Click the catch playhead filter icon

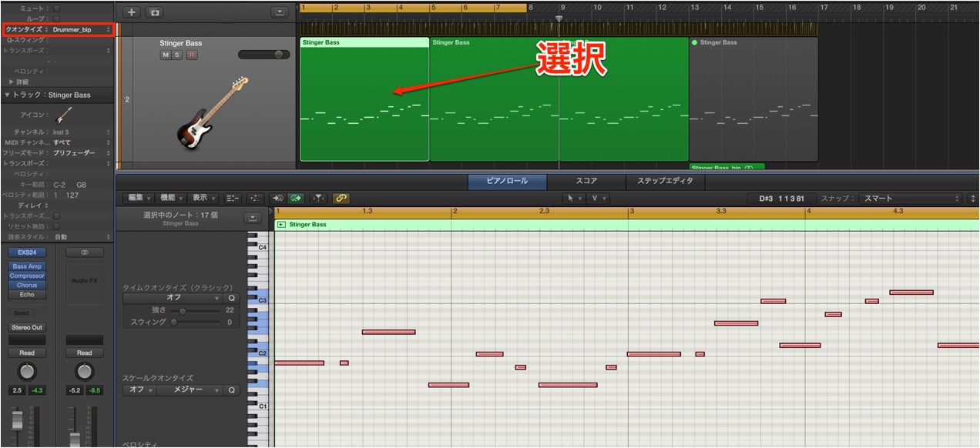[318, 199]
